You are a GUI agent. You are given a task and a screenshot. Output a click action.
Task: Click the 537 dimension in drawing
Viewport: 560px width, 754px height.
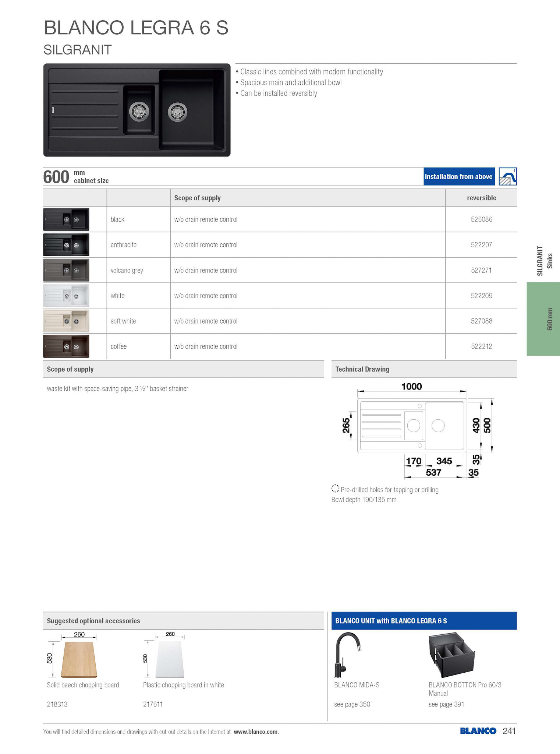pos(433,472)
